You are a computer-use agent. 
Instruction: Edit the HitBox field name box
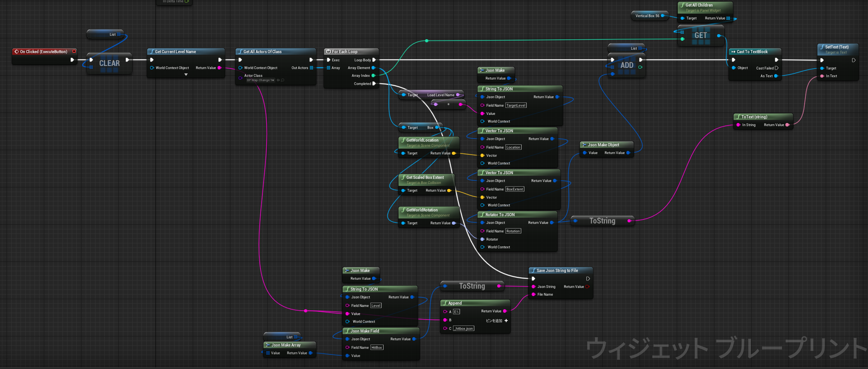point(377,348)
